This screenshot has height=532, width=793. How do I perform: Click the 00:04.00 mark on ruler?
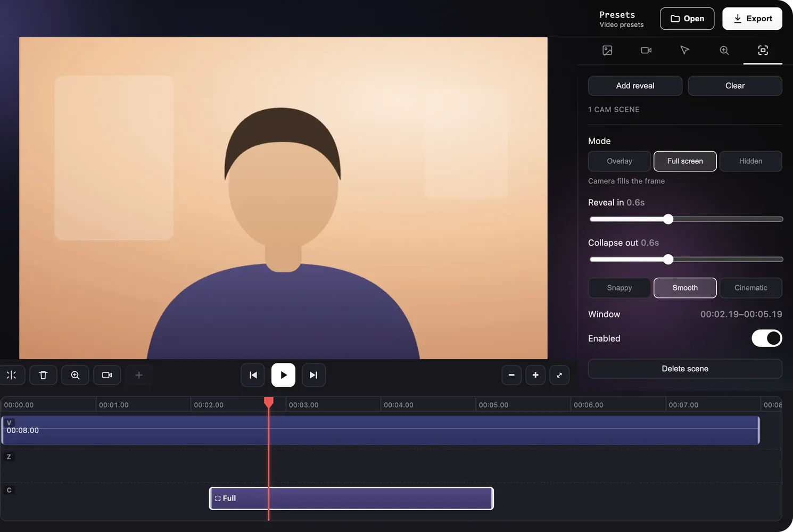point(399,405)
